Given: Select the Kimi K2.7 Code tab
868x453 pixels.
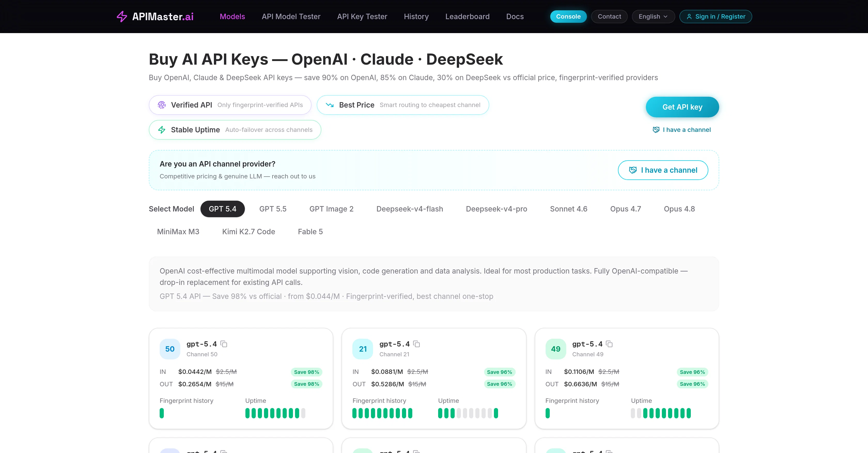Looking at the screenshot, I should (249, 232).
